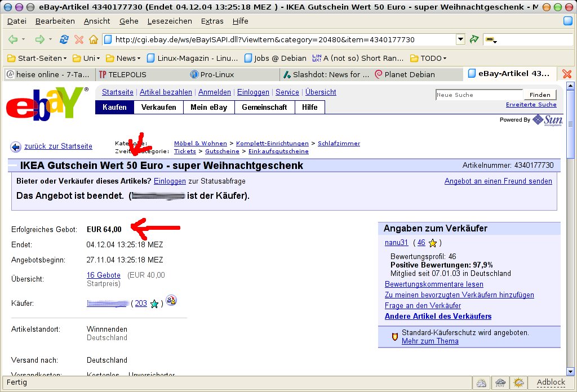577x392 pixels.
Task: Open the TODO bookmark folder
Action: click(x=428, y=58)
